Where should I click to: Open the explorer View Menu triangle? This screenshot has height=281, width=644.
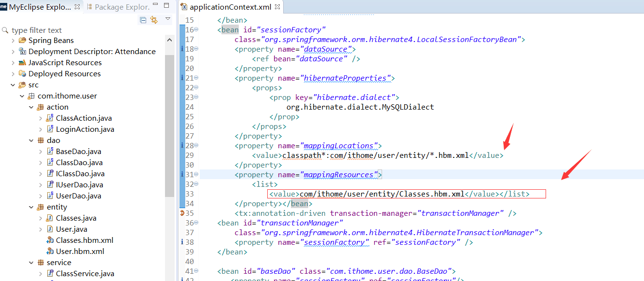tap(168, 19)
